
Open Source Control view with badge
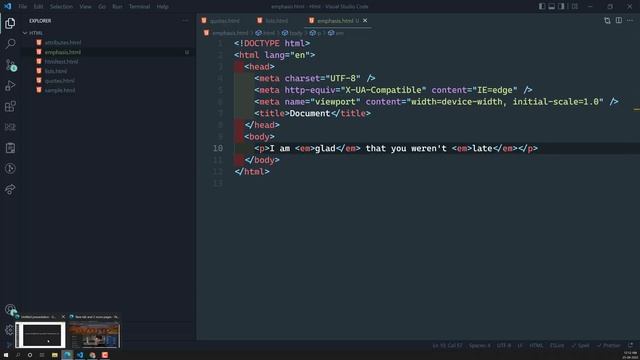10,65
